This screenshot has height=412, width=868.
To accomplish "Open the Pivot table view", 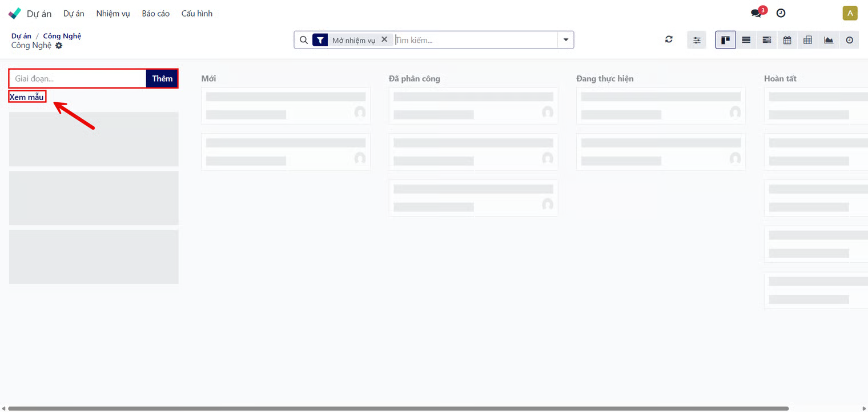I will pyautogui.click(x=807, y=40).
